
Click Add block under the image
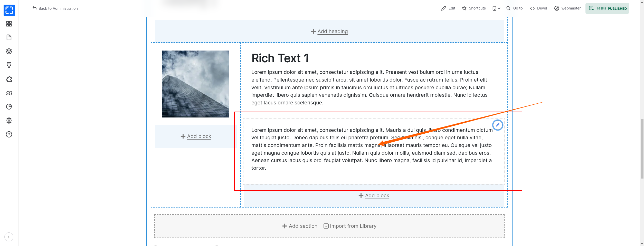199,136
